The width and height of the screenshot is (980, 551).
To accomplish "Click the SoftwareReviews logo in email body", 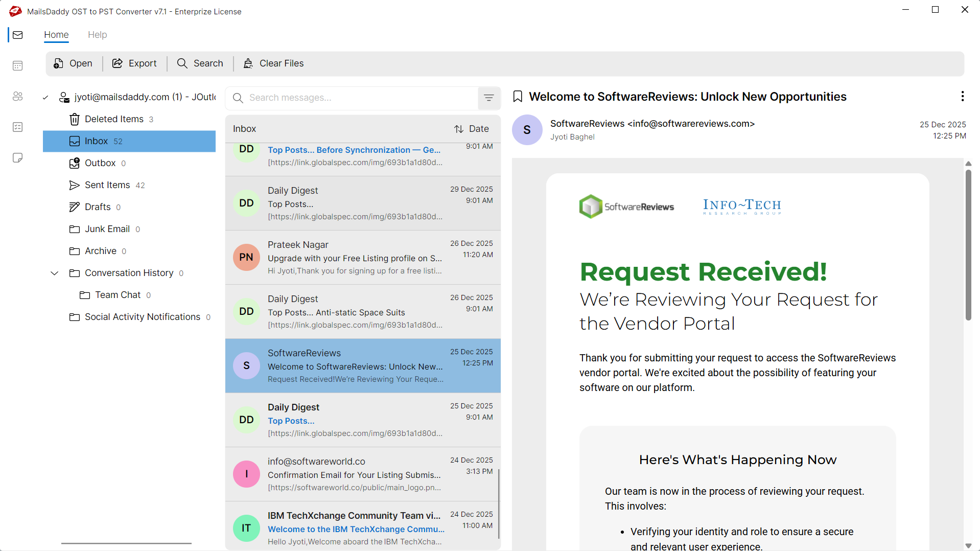I will [x=627, y=206].
